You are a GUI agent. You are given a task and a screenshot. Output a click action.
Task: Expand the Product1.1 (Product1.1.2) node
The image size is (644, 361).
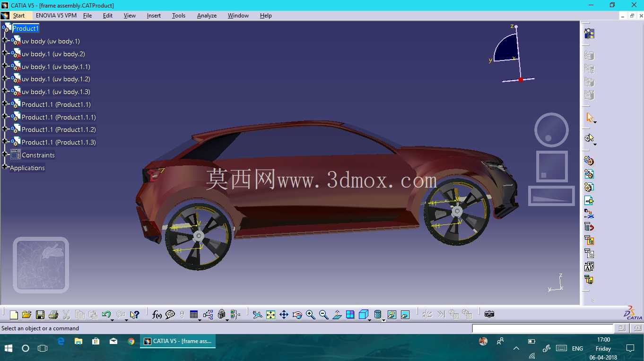point(5,129)
